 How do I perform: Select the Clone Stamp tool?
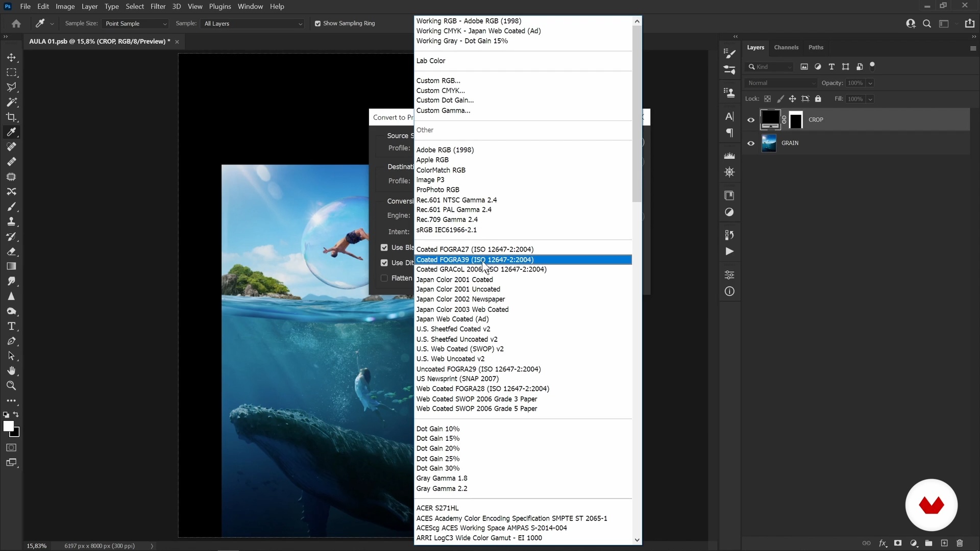[11, 221]
